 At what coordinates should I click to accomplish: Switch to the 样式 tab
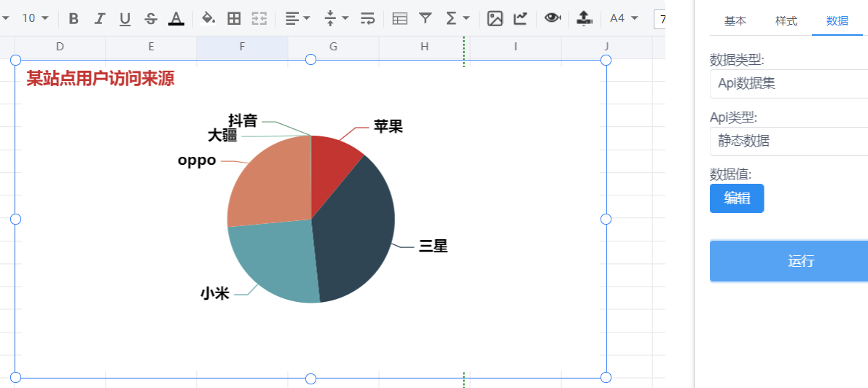pos(786,21)
